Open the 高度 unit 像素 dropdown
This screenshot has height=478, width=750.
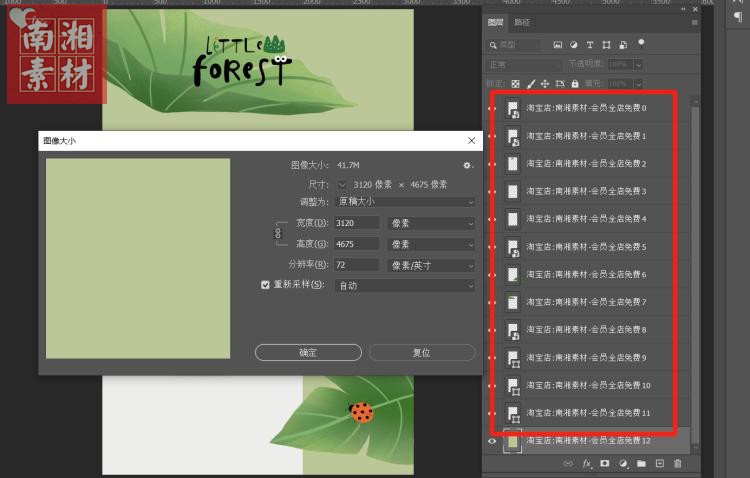pos(431,245)
